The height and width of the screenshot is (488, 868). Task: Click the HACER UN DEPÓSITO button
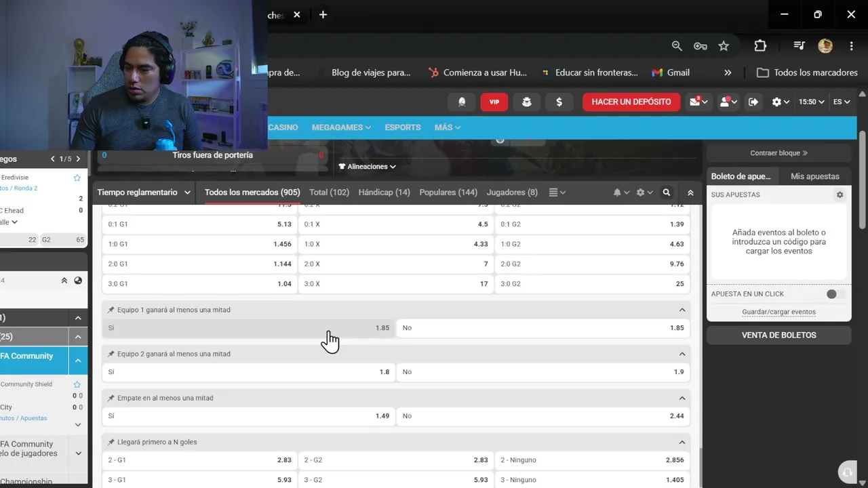(x=631, y=102)
